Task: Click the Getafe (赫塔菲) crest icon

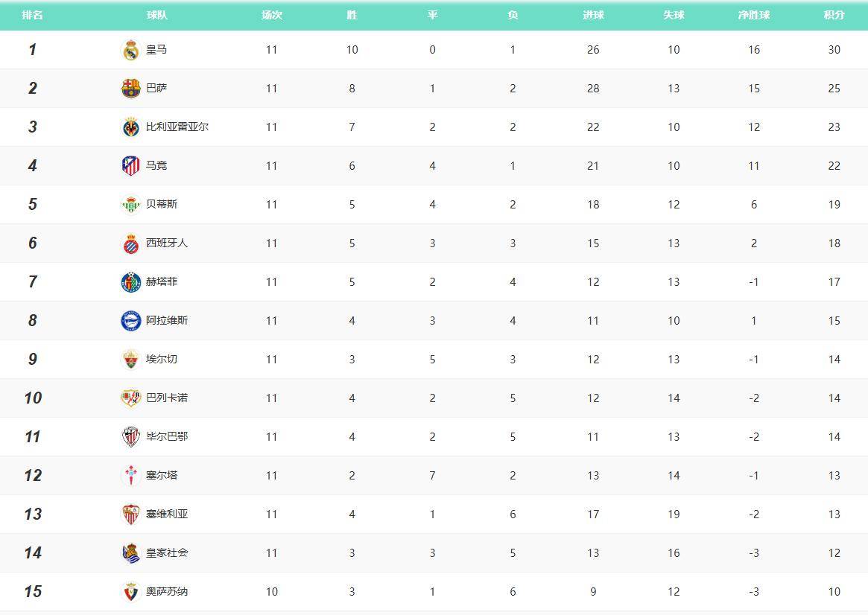Action: [131, 282]
